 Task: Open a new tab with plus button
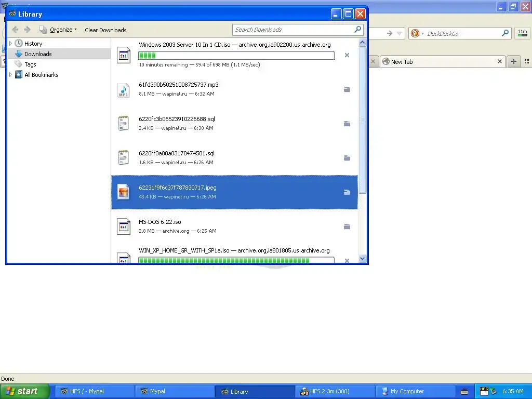pyautogui.click(x=514, y=61)
